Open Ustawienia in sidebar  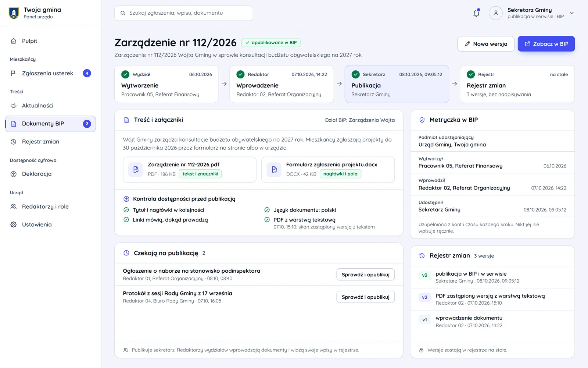tap(50, 224)
